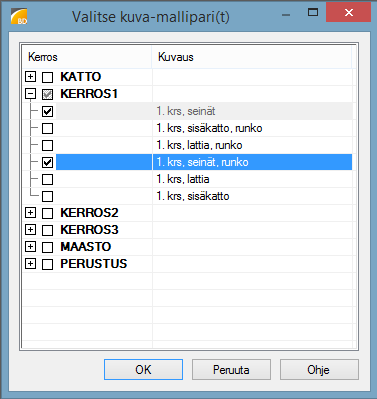Select '1. krs, lattia' description text
The image size is (377, 399).
coord(183,179)
